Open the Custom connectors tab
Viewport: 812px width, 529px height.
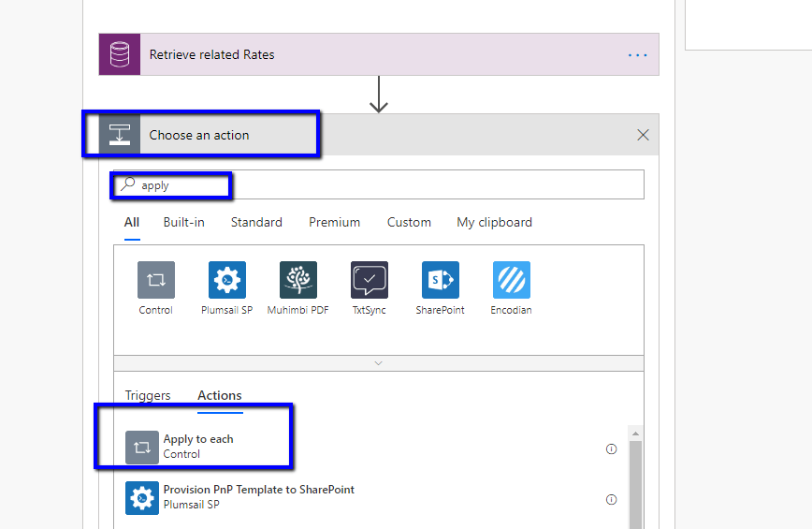pos(409,222)
